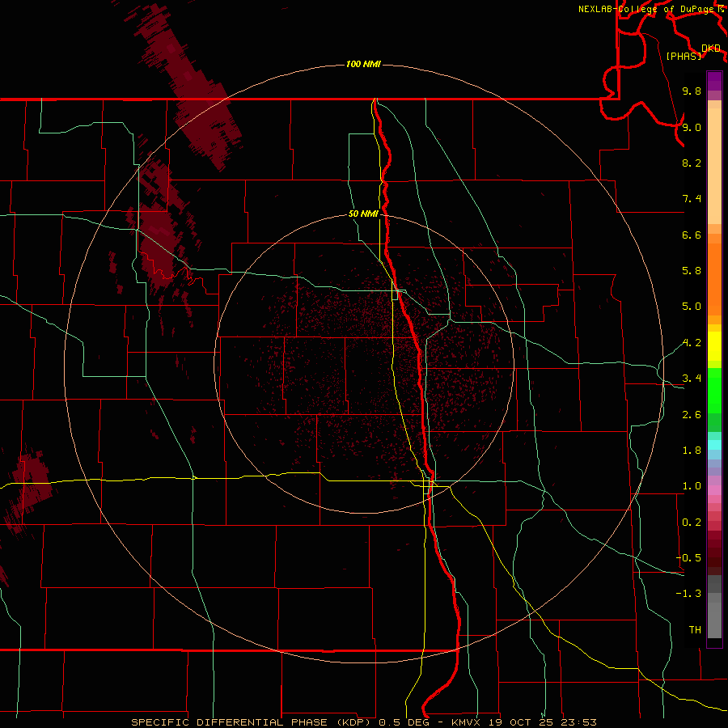Click the cyan segment of the color bar
This screenshot has width=728, height=728.
[x=714, y=445]
